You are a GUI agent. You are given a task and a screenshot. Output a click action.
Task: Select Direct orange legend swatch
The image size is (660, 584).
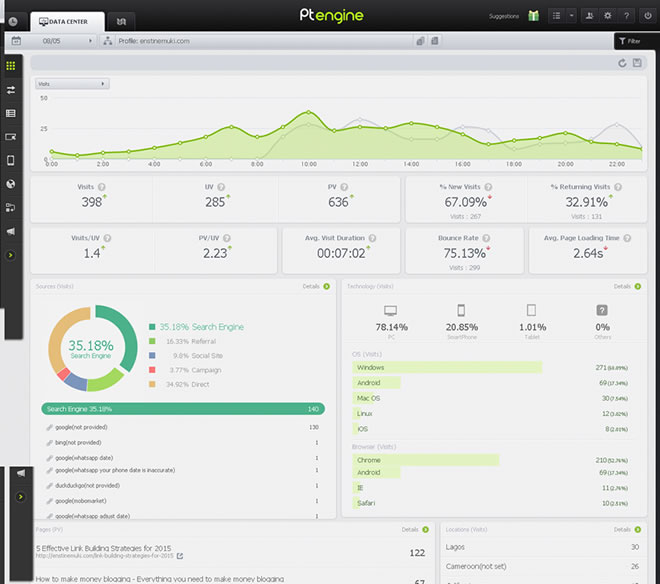[152, 384]
